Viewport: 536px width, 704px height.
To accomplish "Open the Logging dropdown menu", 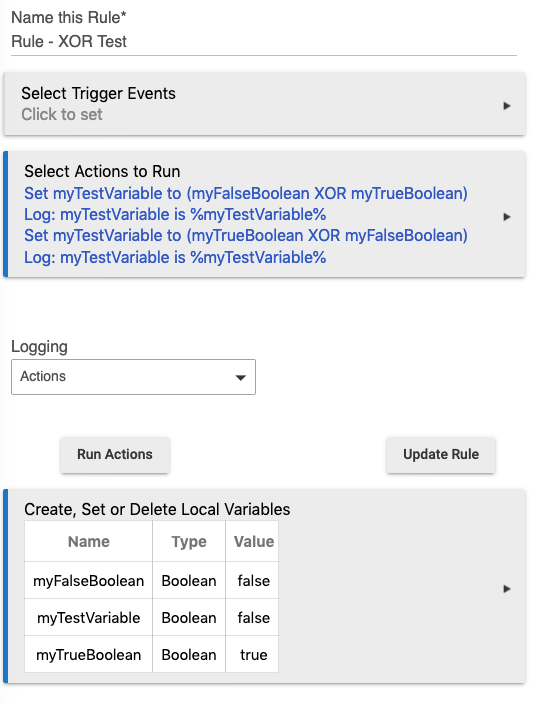I will [x=133, y=377].
